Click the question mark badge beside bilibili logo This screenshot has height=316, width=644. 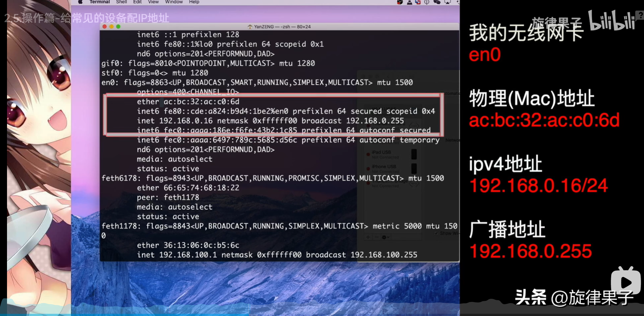(x=641, y=15)
